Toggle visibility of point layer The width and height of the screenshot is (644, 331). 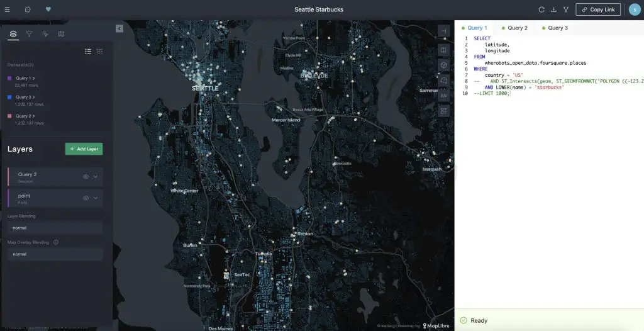click(x=86, y=198)
